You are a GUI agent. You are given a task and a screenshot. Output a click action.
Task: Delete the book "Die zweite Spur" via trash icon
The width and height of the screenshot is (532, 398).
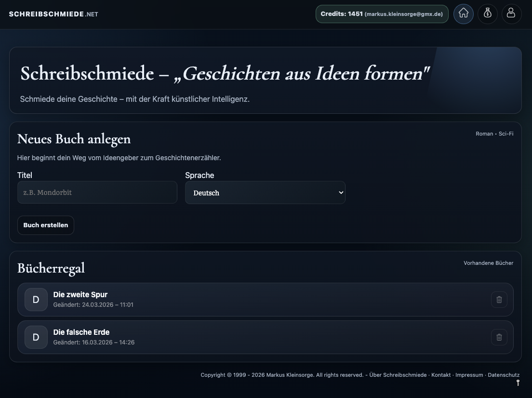(x=499, y=300)
